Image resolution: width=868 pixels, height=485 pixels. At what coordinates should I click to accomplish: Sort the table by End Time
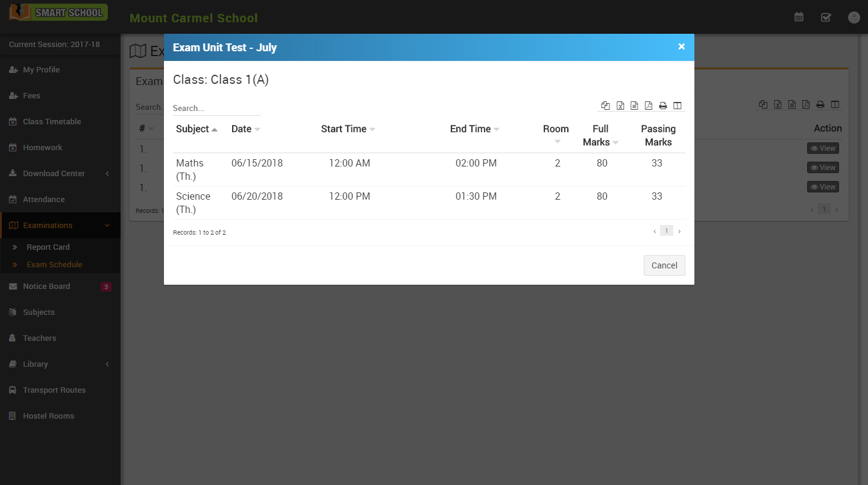[474, 129]
